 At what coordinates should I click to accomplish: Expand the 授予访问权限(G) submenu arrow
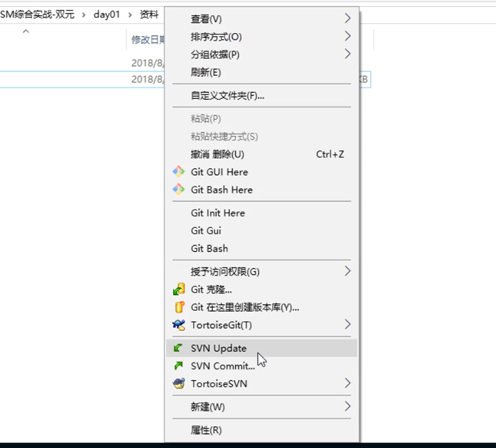pos(347,271)
